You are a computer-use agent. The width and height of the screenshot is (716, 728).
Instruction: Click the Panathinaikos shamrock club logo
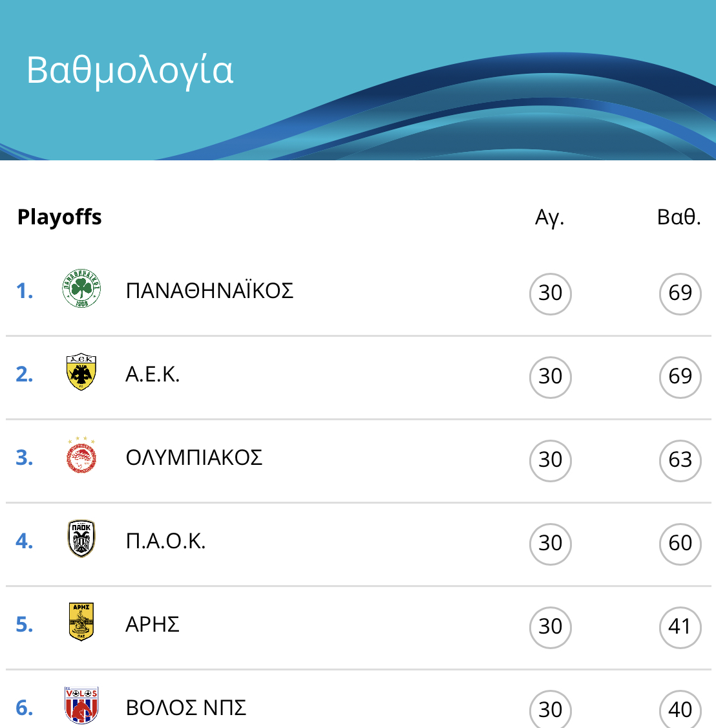tap(81, 288)
